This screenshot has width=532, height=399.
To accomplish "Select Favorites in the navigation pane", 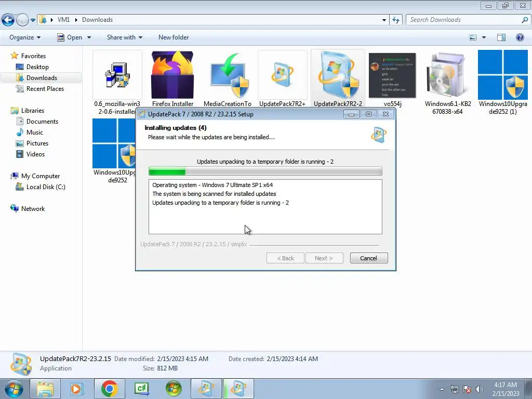I will 33,56.
